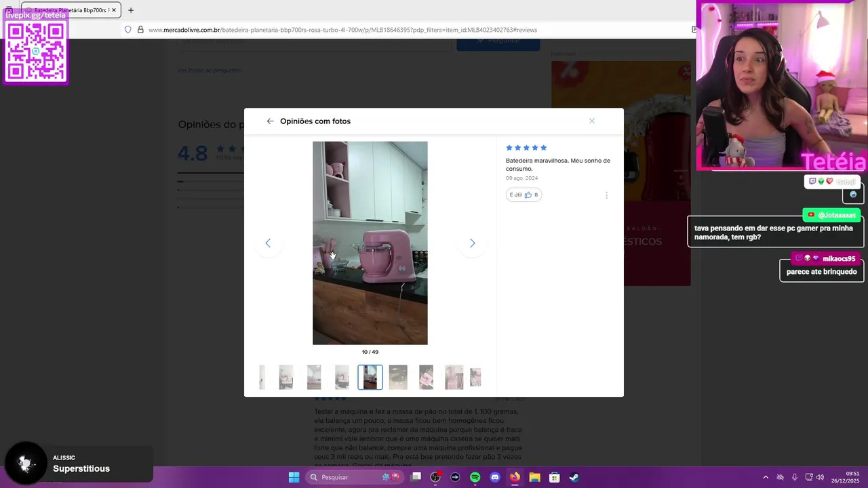Click the browser address bar URL
The width and height of the screenshot is (868, 488).
[342, 30]
